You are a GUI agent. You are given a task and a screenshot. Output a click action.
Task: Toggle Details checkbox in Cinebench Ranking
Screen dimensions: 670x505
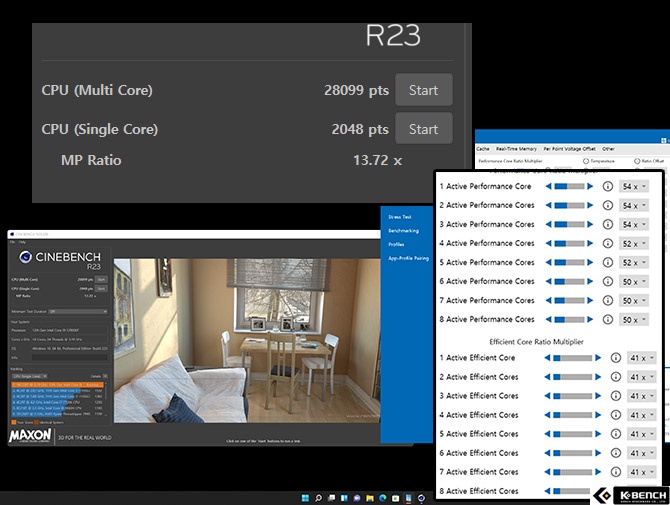[x=105, y=376]
